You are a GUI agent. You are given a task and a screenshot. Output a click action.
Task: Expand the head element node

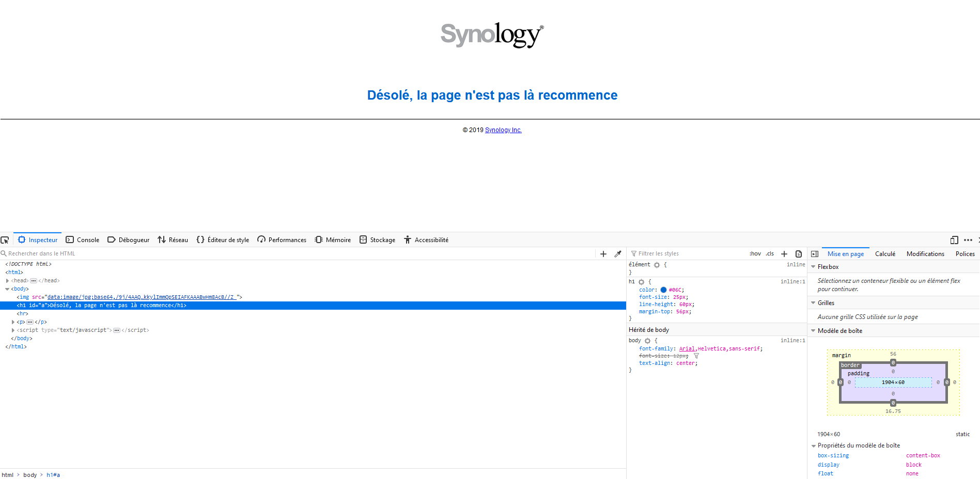pyautogui.click(x=7, y=281)
